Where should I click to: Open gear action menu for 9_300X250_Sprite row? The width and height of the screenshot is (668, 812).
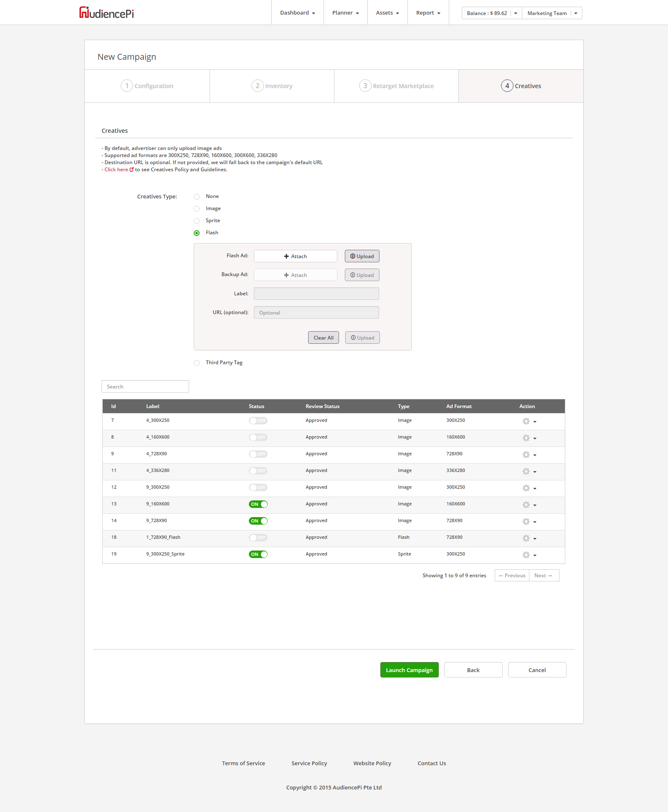[529, 555]
